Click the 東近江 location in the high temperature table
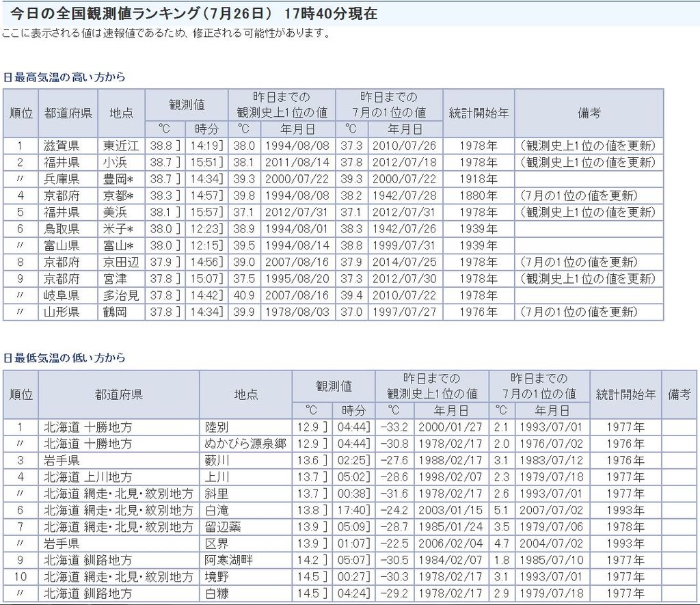This screenshot has width=700, height=605. 121,146
